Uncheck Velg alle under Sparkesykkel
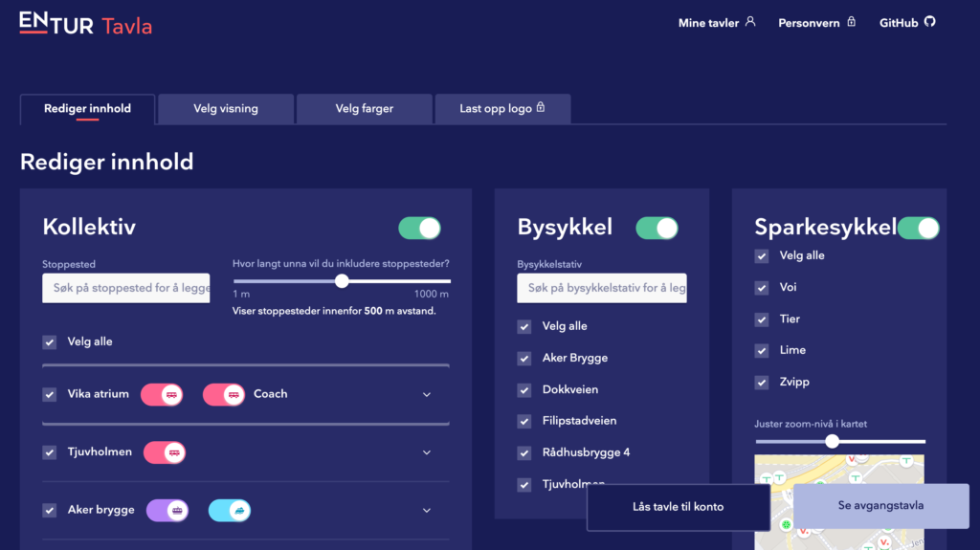Viewport: 980px width, 550px height. [x=761, y=256]
